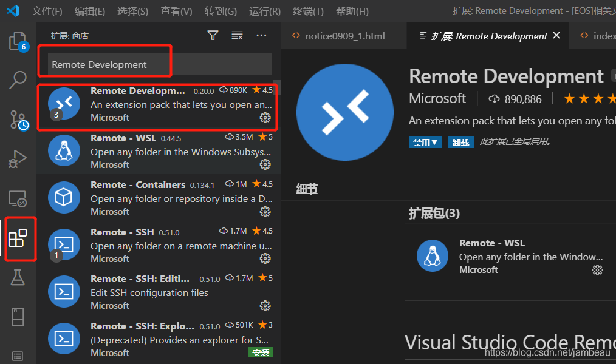Image resolution: width=616 pixels, height=364 pixels.
Task: Open manage gear for Remote - Containers
Action: click(x=265, y=212)
